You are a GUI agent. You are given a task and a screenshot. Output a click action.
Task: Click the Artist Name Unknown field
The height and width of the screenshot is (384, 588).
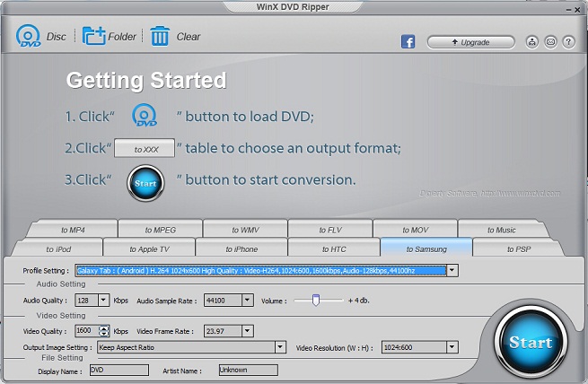coord(249,371)
